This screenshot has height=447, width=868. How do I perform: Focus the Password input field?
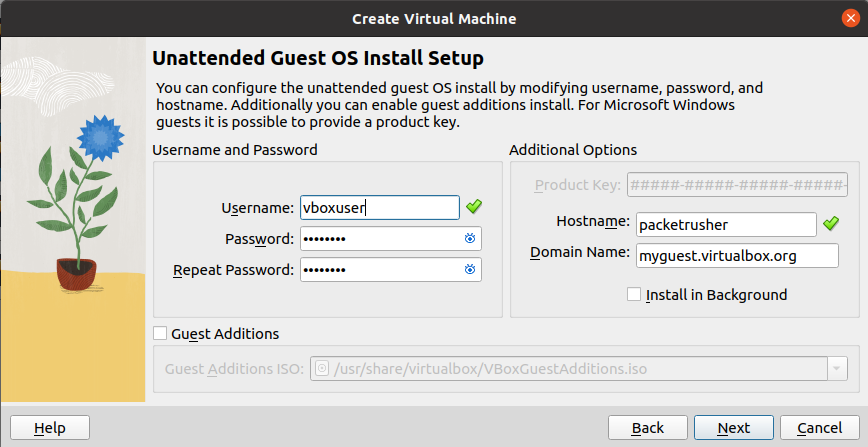point(378,239)
